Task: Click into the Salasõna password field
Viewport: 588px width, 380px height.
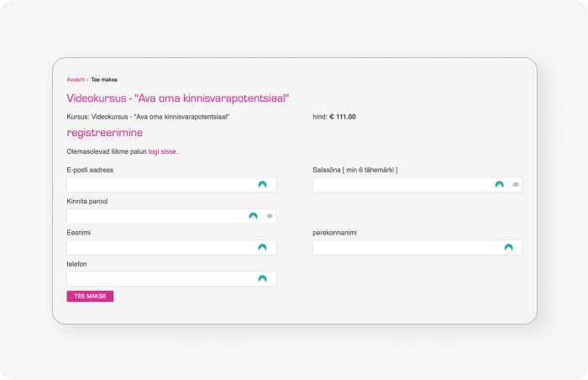Action: click(402, 184)
